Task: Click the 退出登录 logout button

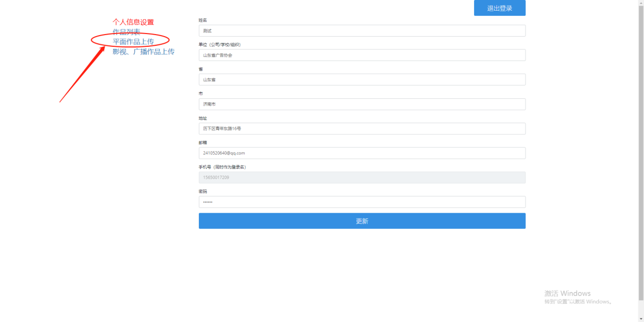Action: 499,8
